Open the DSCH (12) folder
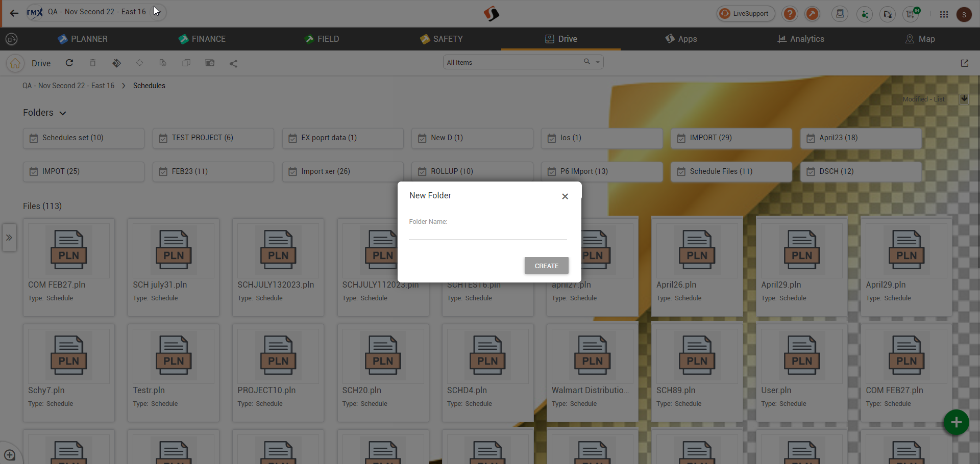 [x=861, y=172]
